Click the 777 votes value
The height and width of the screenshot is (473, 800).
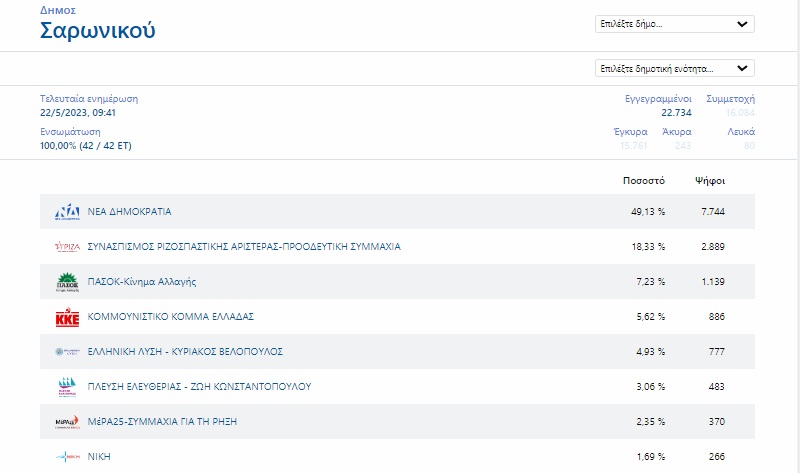tap(716, 352)
